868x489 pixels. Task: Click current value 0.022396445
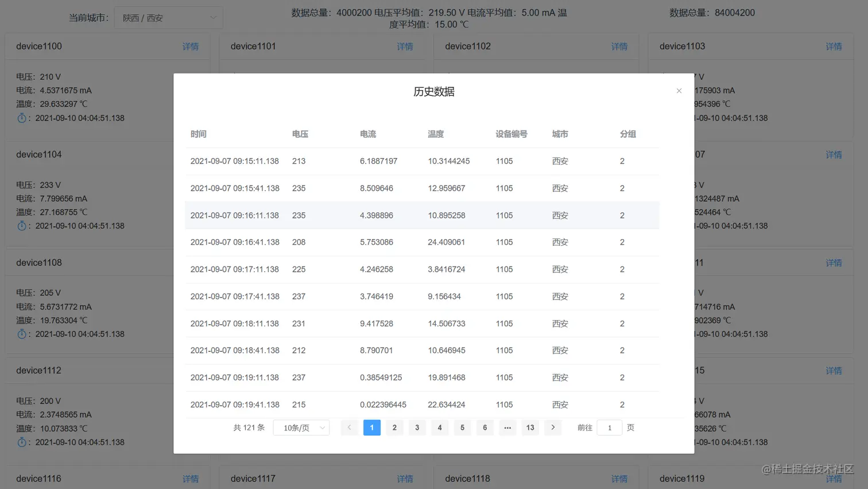(383, 405)
